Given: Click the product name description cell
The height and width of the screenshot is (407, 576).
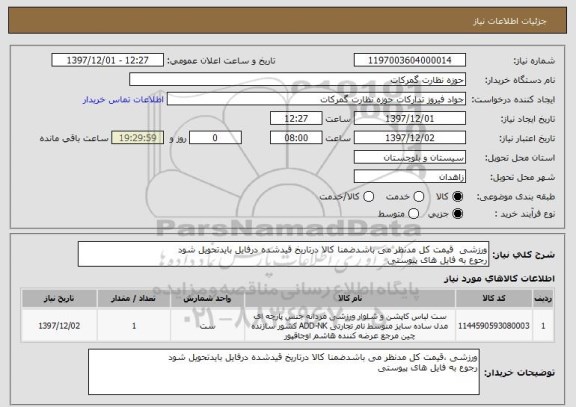Looking at the screenshot, I should click(x=350, y=326).
